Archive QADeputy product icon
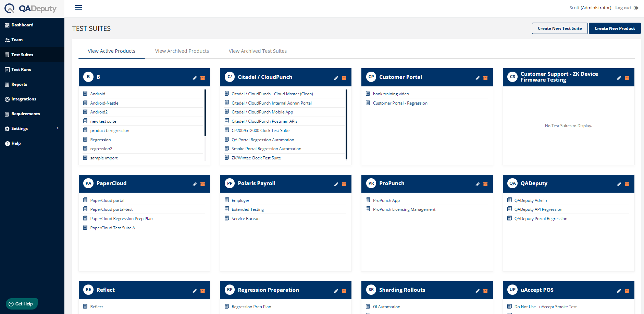The width and height of the screenshot is (644, 314). point(627,184)
